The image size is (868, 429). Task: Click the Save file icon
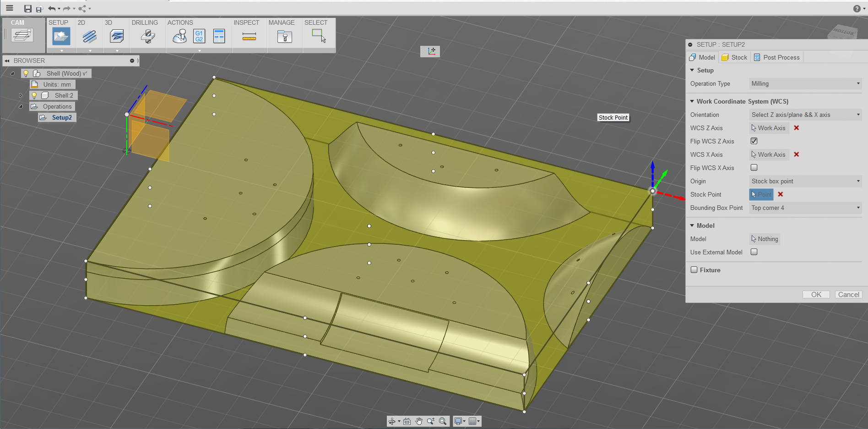28,9
